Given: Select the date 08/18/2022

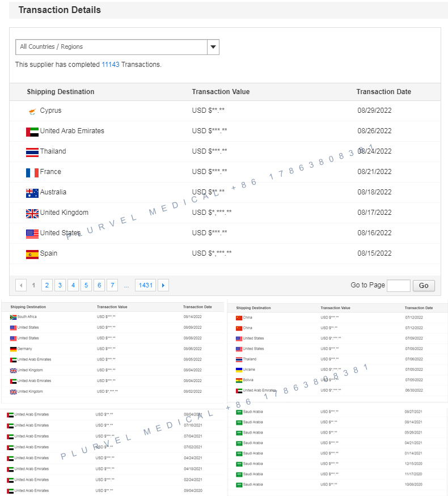Looking at the screenshot, I should click(375, 192).
